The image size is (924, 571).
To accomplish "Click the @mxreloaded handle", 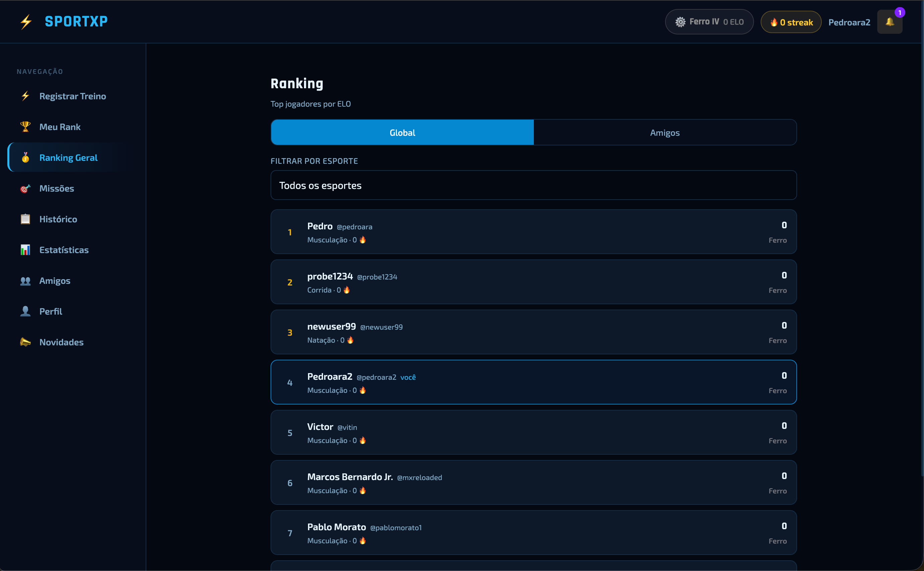I will (x=419, y=478).
